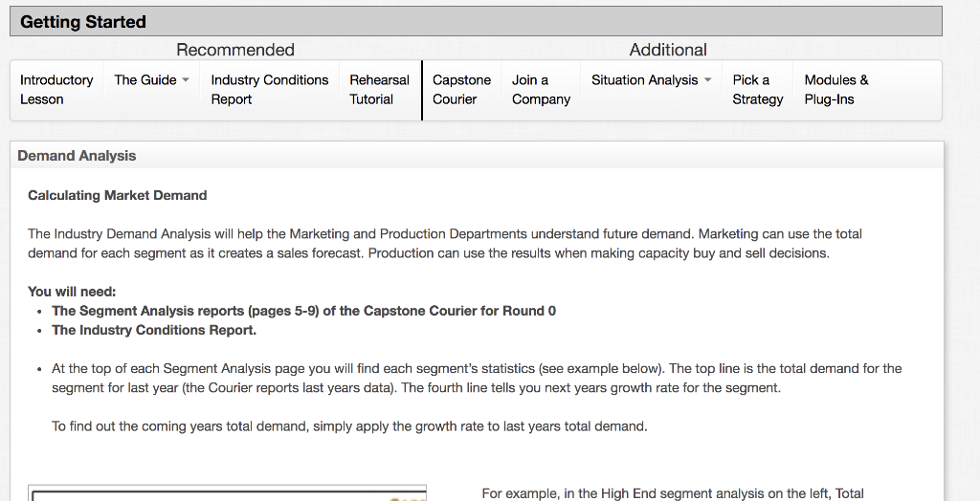
Task: Click the 'To find out the coming years total demand' sentence
Action: tap(349, 426)
